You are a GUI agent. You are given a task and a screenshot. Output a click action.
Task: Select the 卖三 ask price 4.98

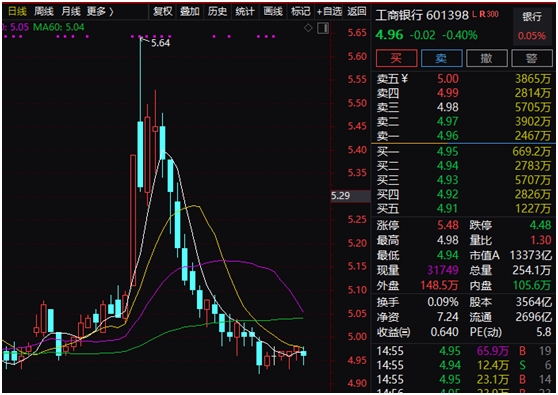448,107
